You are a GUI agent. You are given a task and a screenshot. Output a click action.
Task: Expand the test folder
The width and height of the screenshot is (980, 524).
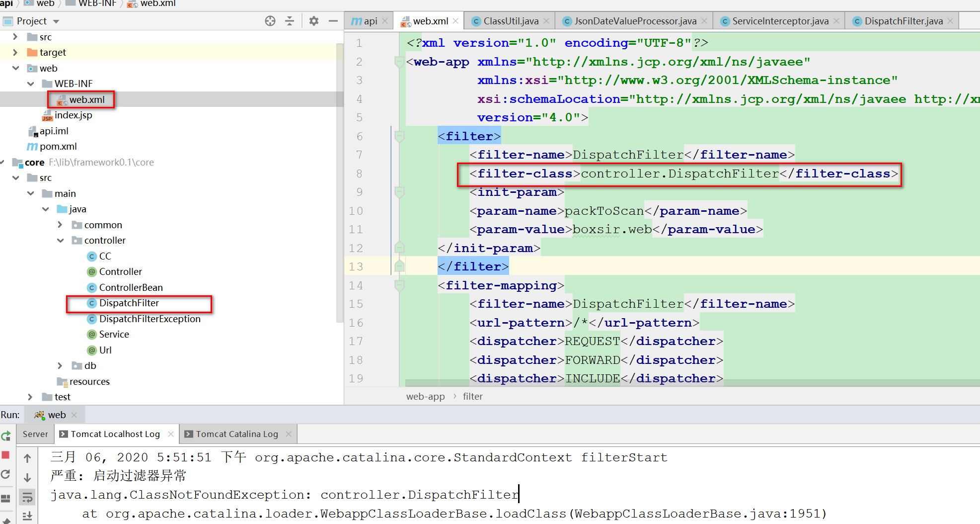[30, 397]
